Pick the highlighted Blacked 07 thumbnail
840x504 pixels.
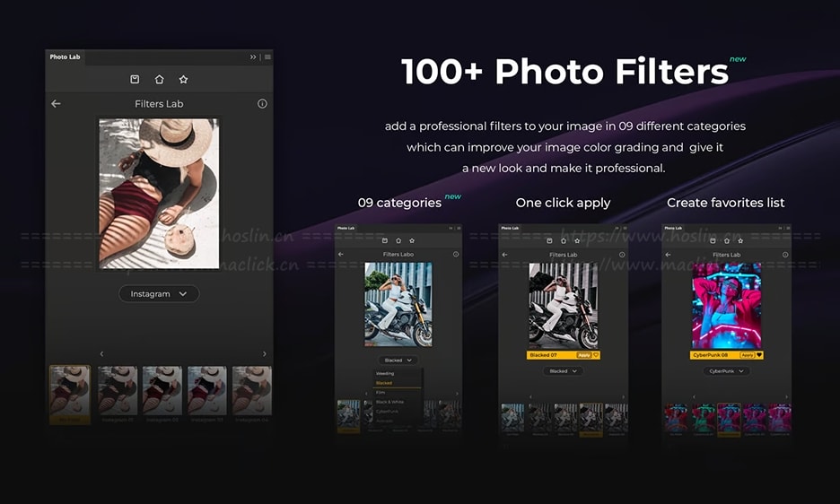(x=591, y=420)
